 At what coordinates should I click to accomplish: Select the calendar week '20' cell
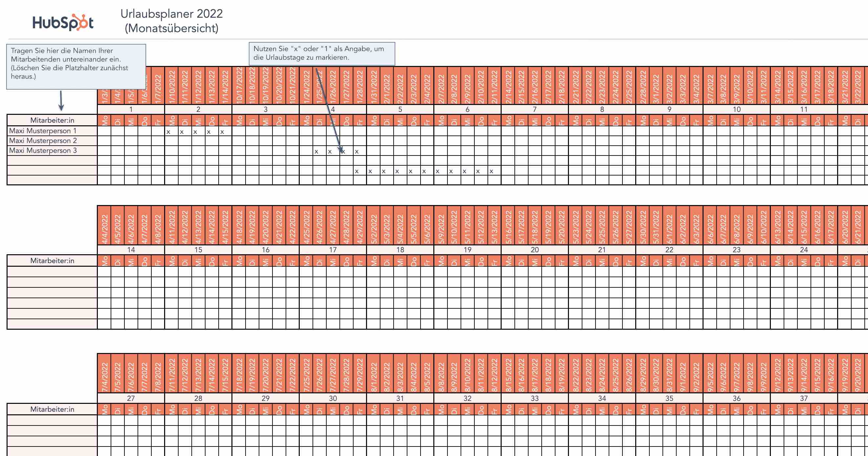click(x=535, y=250)
